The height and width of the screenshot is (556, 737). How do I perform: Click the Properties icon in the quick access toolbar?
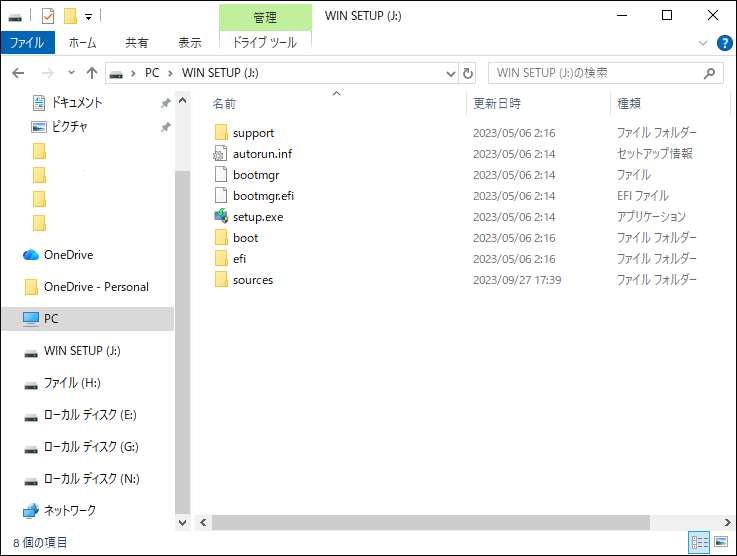(x=47, y=16)
